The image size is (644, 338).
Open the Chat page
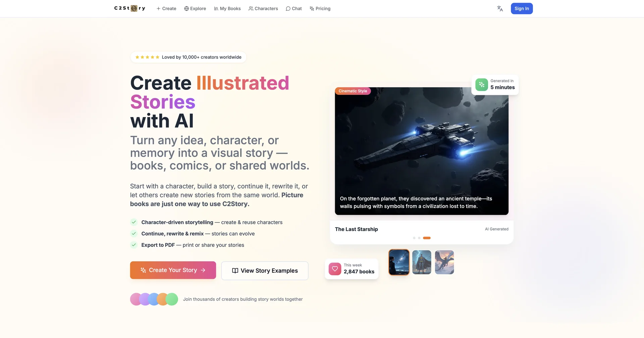pos(294,8)
